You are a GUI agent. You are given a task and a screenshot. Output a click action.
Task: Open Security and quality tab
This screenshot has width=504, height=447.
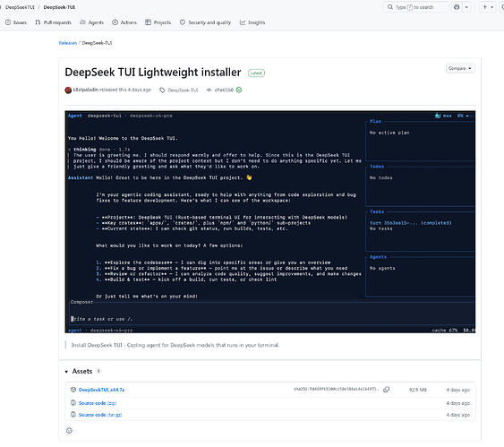pos(205,22)
